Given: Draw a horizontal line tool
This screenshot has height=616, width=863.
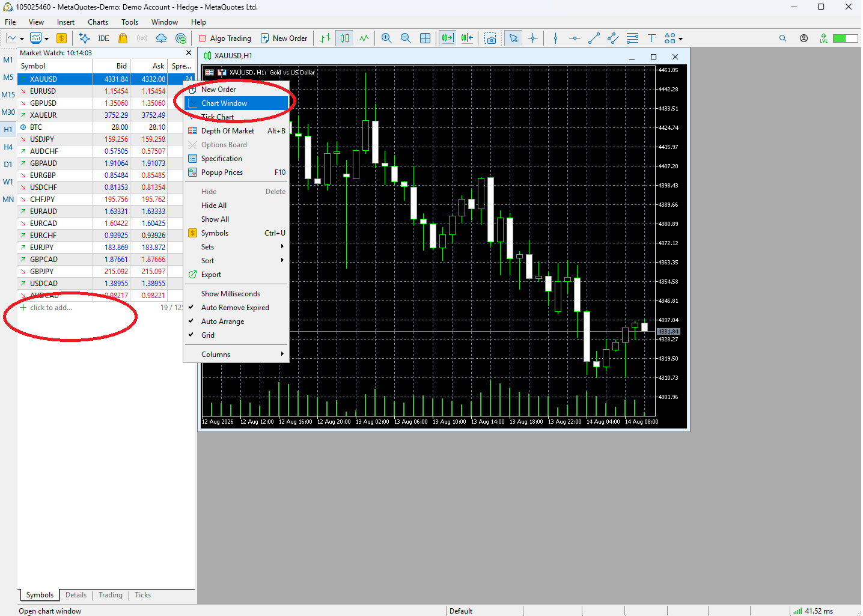Looking at the screenshot, I should click(x=575, y=38).
